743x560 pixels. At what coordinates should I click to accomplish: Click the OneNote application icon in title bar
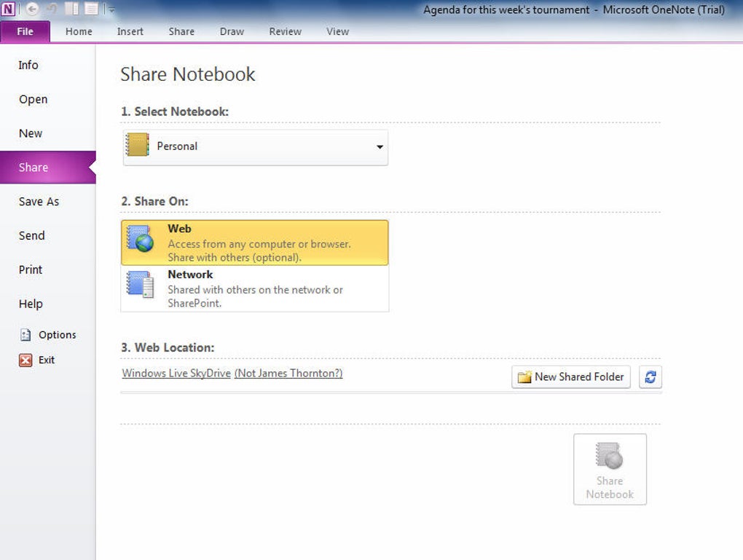click(x=9, y=9)
